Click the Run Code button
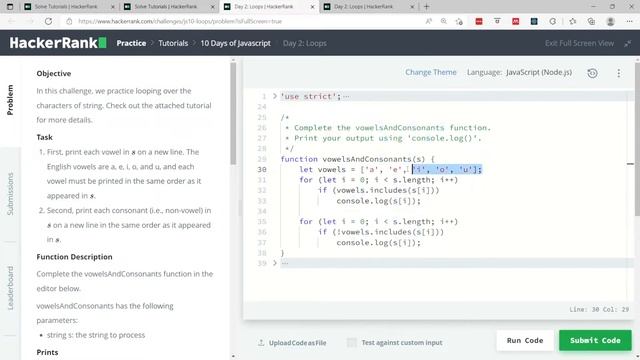640x360 pixels. point(525,340)
